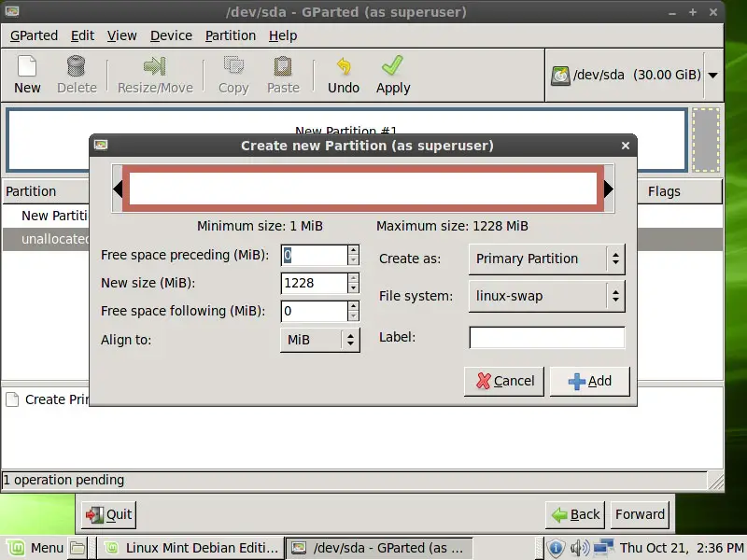The width and height of the screenshot is (747, 560).
Task: Increase Free space following value
Action: (x=353, y=306)
